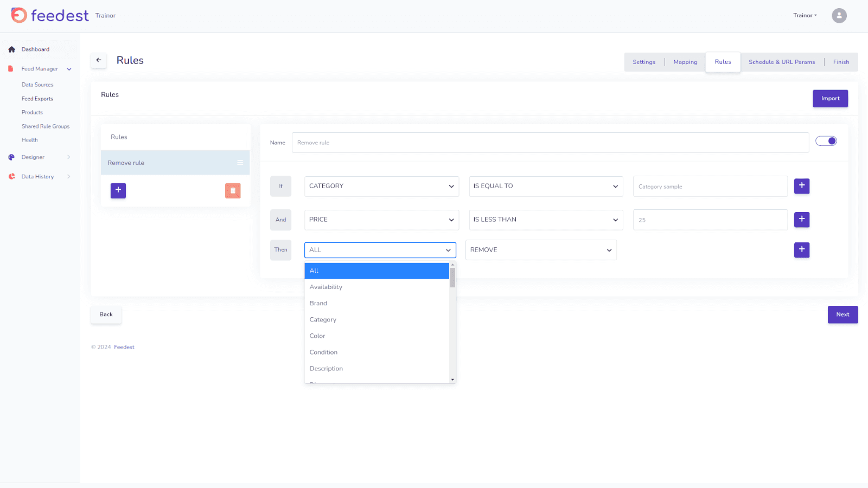Open the user avatar profile icon
This screenshot has width=868, height=488.
coord(839,15)
